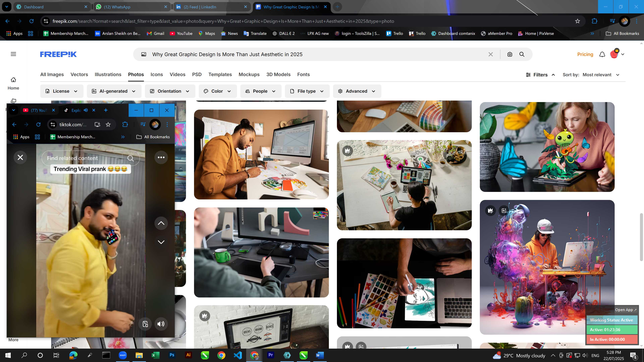This screenshot has width=644, height=362.
Task: Expand the Color filter dropdown
Action: click(x=218, y=91)
